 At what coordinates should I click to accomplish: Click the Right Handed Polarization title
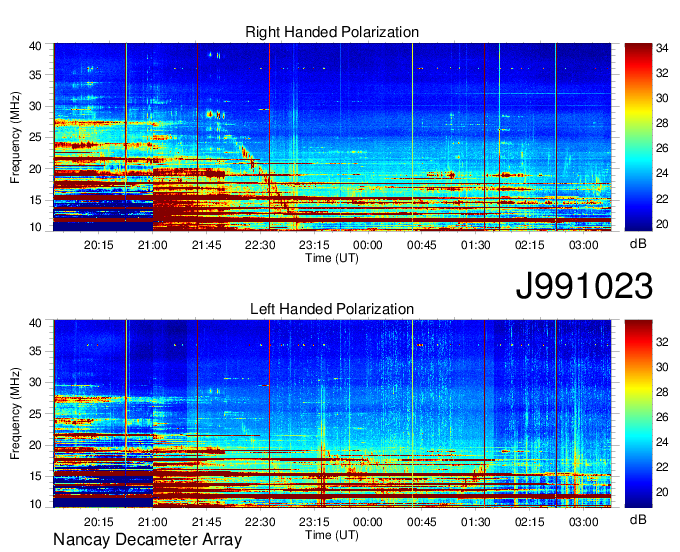click(x=332, y=32)
